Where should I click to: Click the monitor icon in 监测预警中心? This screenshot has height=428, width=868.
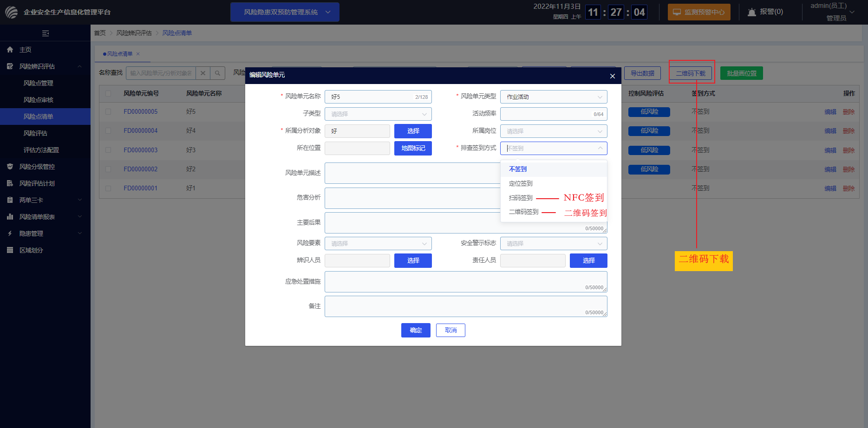coord(677,12)
